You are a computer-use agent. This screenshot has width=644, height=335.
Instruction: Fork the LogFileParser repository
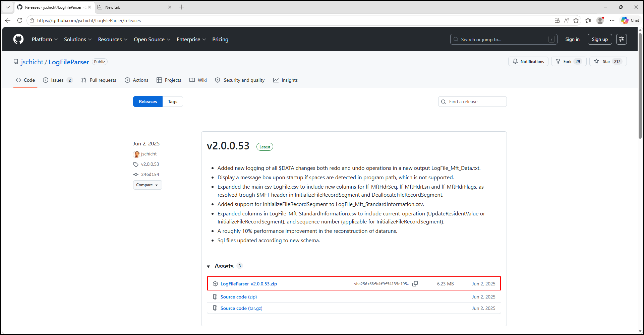569,61
